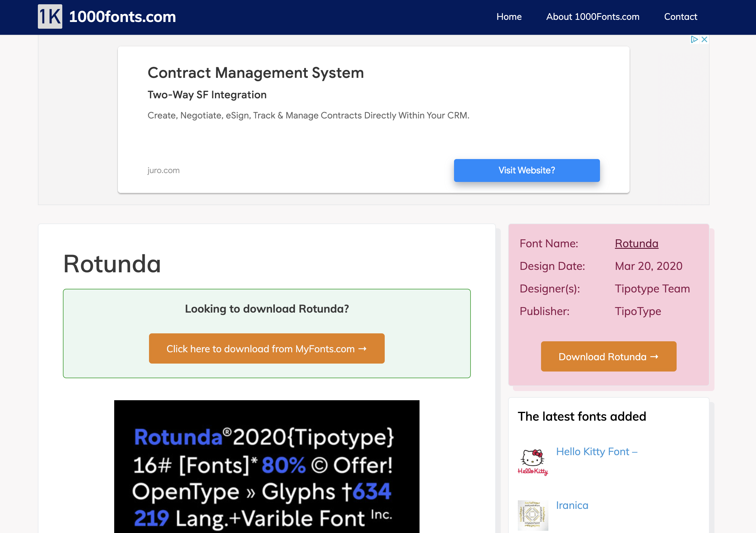Click the 'Tipotype Team' designer value
This screenshot has height=533, width=756.
(652, 289)
